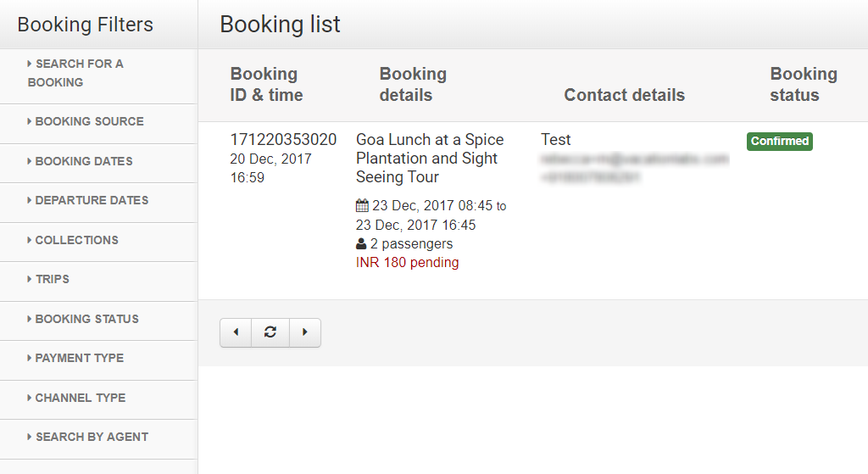Open the Channel Type filter
The image size is (868, 474).
[x=80, y=398]
